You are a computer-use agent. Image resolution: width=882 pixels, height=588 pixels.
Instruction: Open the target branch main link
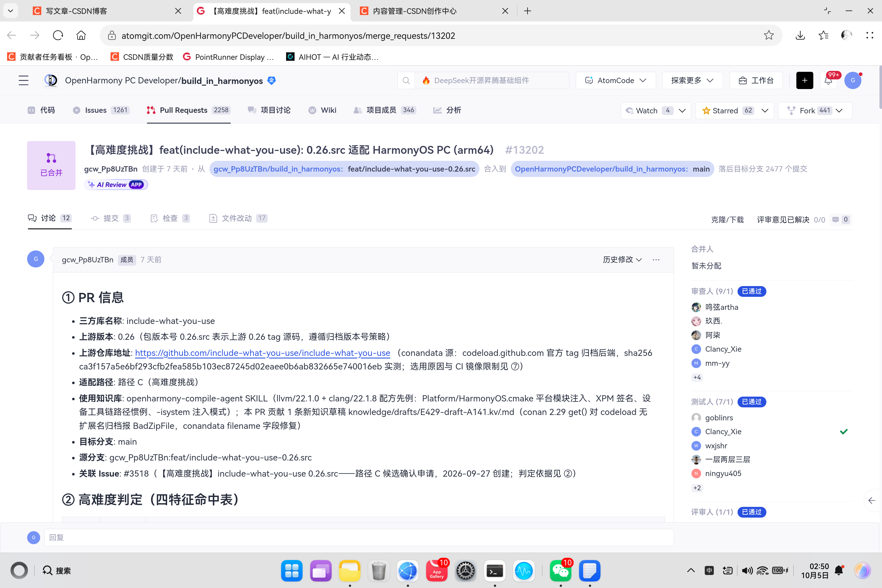[612, 169]
